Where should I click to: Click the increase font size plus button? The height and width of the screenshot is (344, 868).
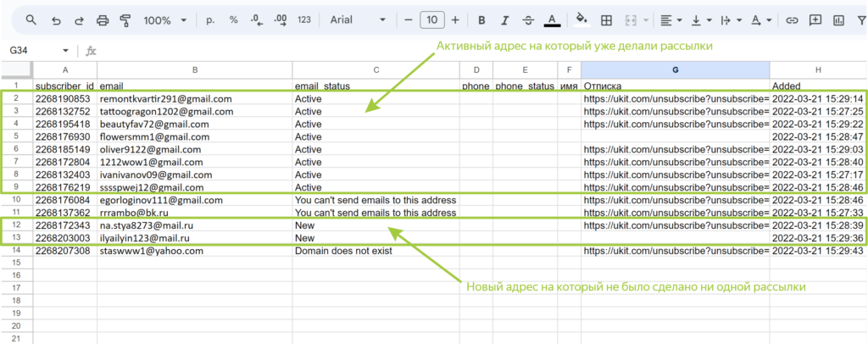coord(455,20)
